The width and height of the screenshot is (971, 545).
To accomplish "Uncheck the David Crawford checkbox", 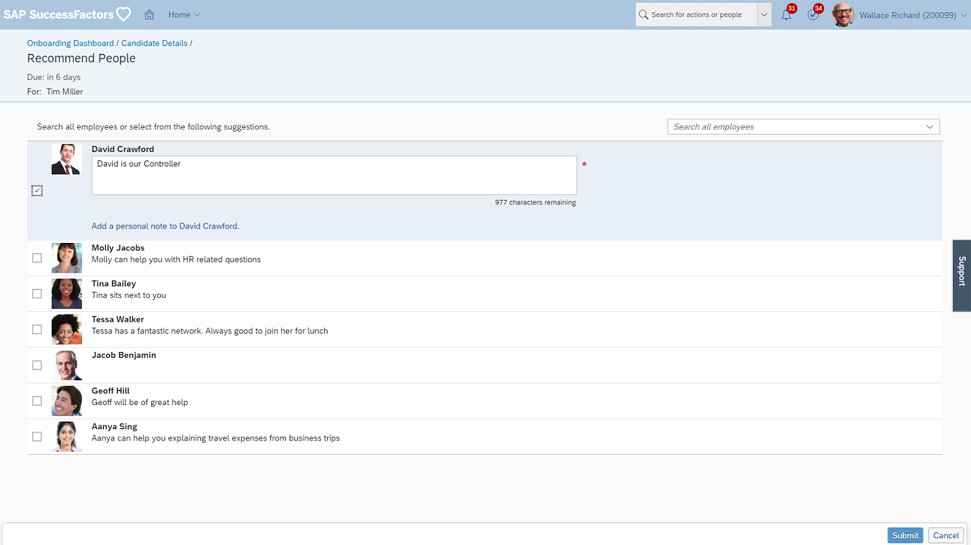I will coord(37,190).
